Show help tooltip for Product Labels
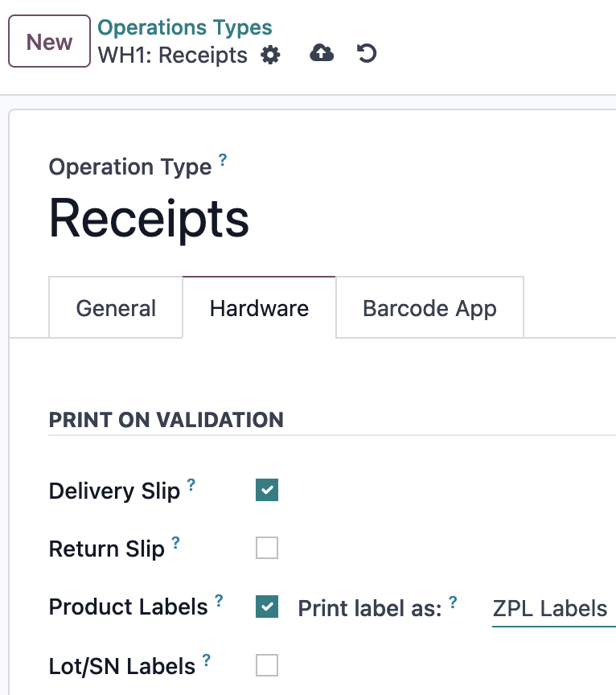Image resolution: width=616 pixels, height=695 pixels. (x=219, y=600)
